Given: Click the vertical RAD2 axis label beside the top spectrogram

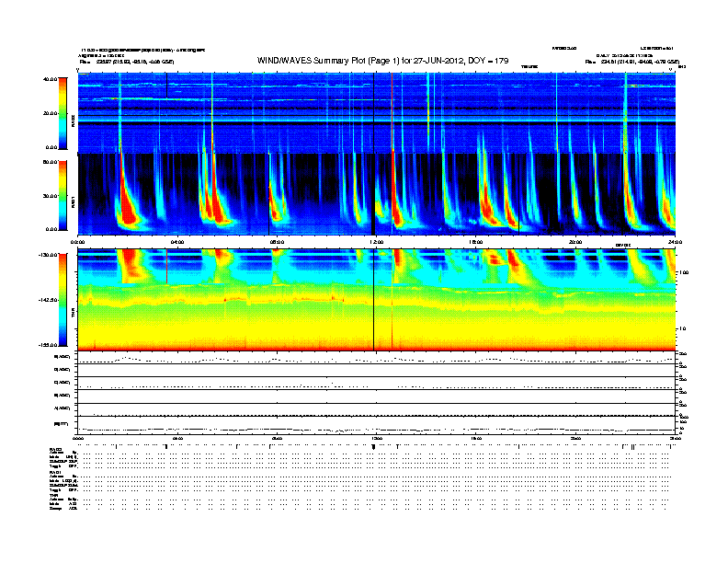Looking at the screenshot, I should point(73,121).
